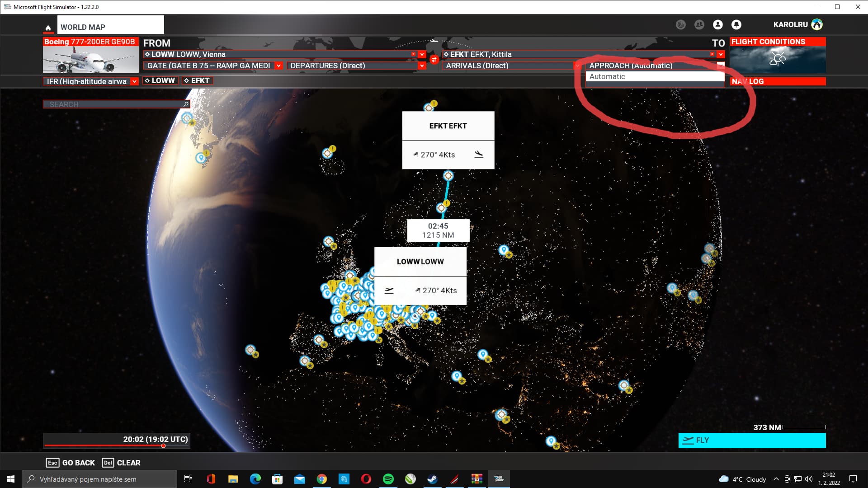
Task: Open WinRAR from taskbar
Action: (476, 479)
